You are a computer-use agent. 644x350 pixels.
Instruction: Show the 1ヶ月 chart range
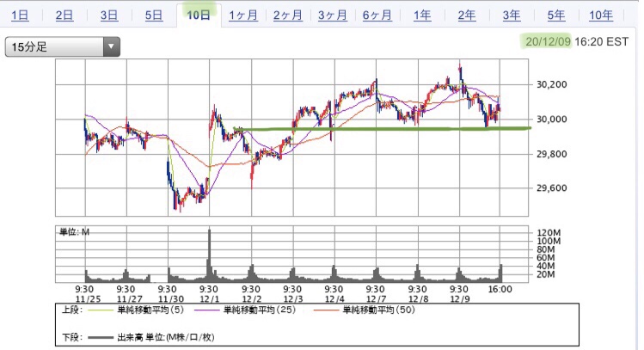click(243, 15)
